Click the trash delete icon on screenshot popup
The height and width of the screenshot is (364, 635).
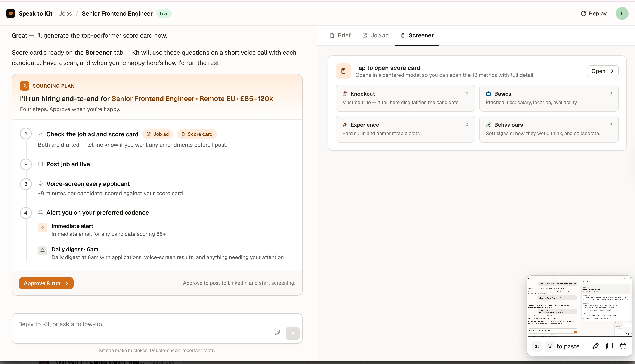[623, 346]
